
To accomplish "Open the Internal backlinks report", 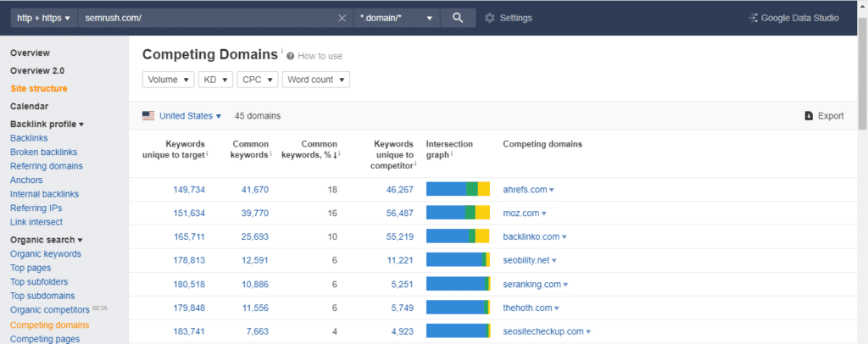I will point(44,194).
